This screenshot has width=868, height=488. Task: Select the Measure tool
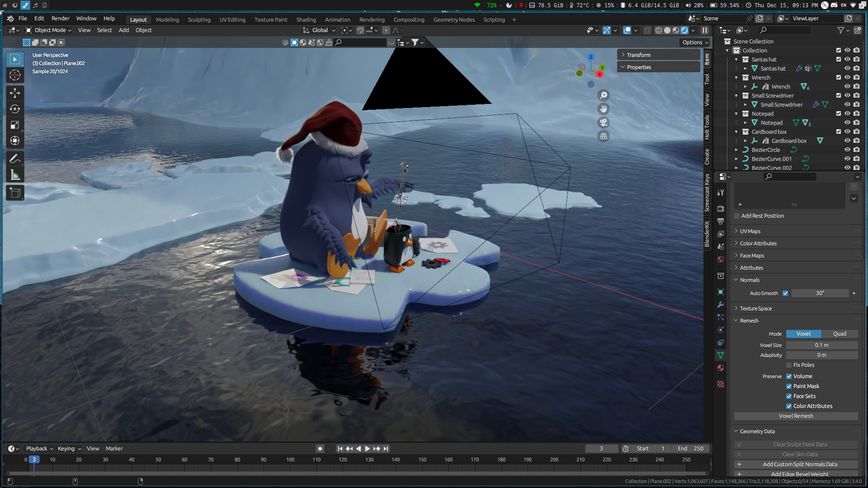point(15,175)
